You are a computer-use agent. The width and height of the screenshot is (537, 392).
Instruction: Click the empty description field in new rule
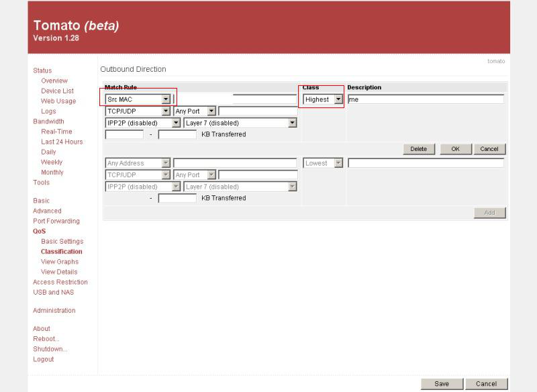coord(426,163)
